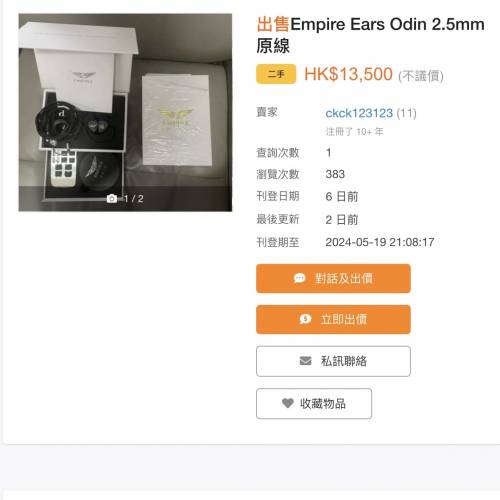This screenshot has width=500, height=500.
Task: Click the envelope icon in 私訊聯絡
Action: coord(306,361)
